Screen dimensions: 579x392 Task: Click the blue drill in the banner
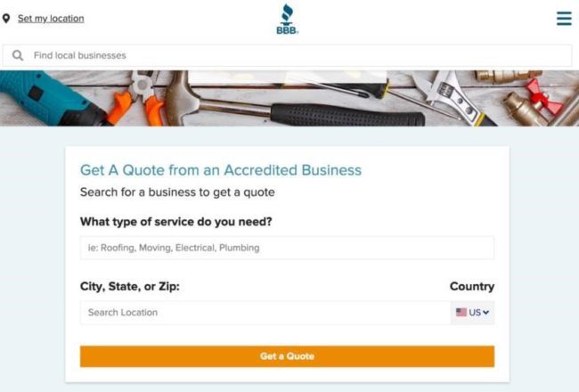pyautogui.click(x=50, y=99)
